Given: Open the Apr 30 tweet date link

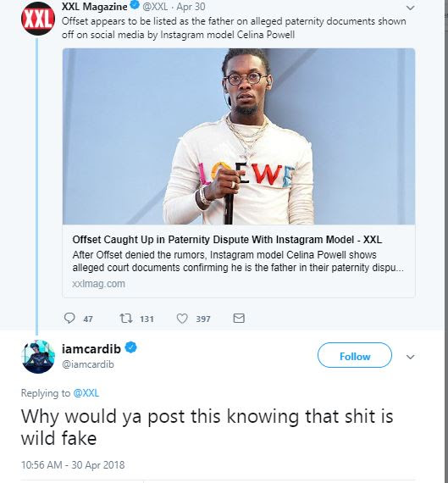Looking at the screenshot, I should (191, 7).
